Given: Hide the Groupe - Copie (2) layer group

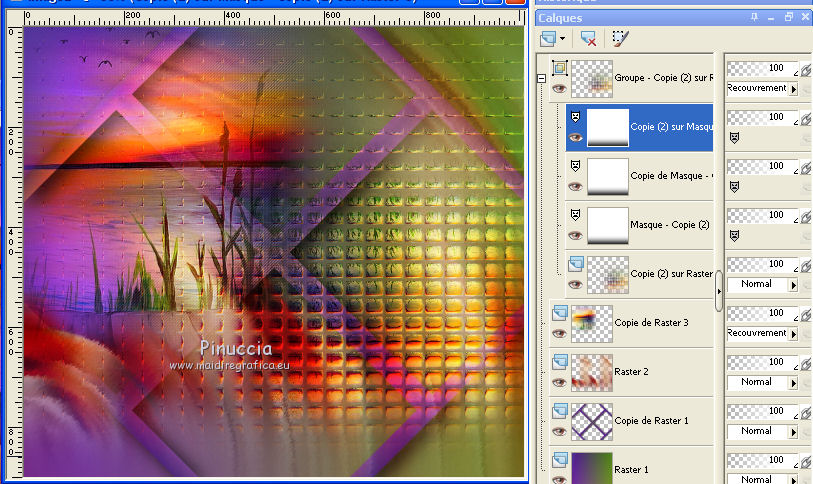Looking at the screenshot, I should 558,88.
